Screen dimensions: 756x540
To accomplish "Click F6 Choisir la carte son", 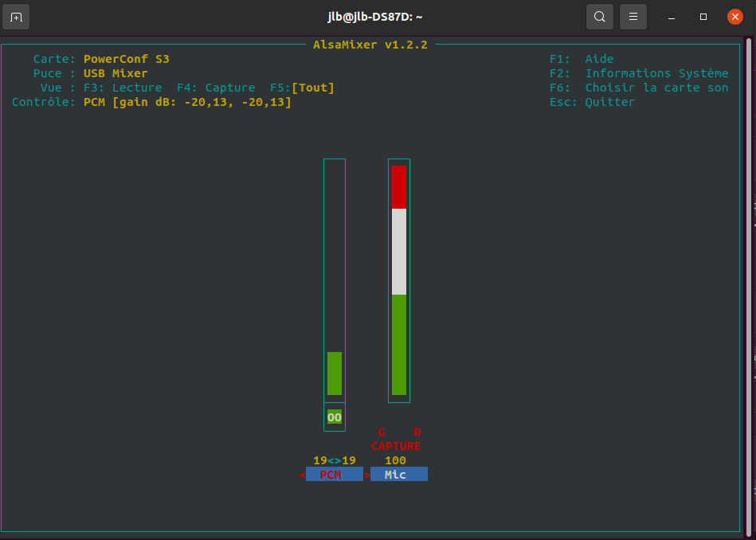I will [639, 88].
